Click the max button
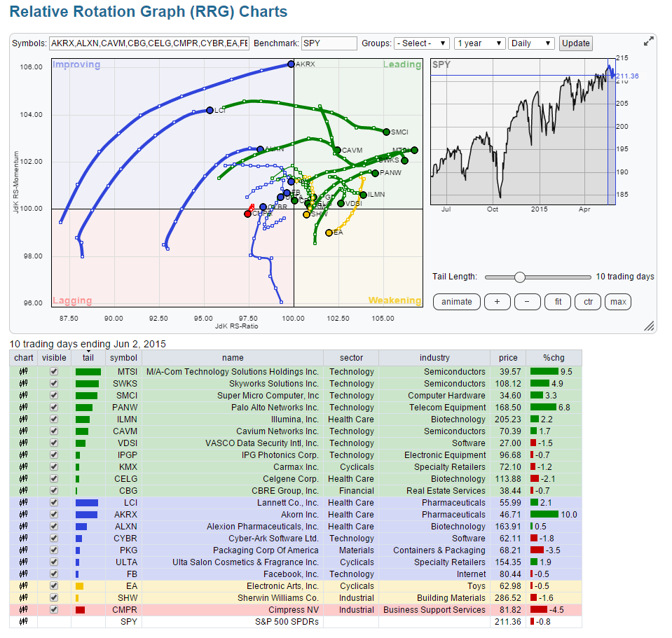 (618, 302)
